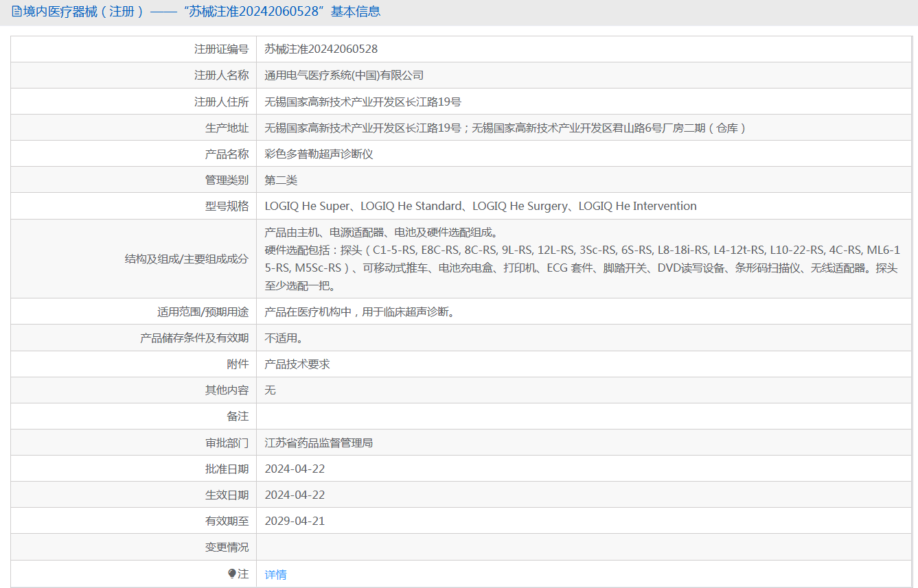
Task: Select the 备注 row label
Action: 238,416
